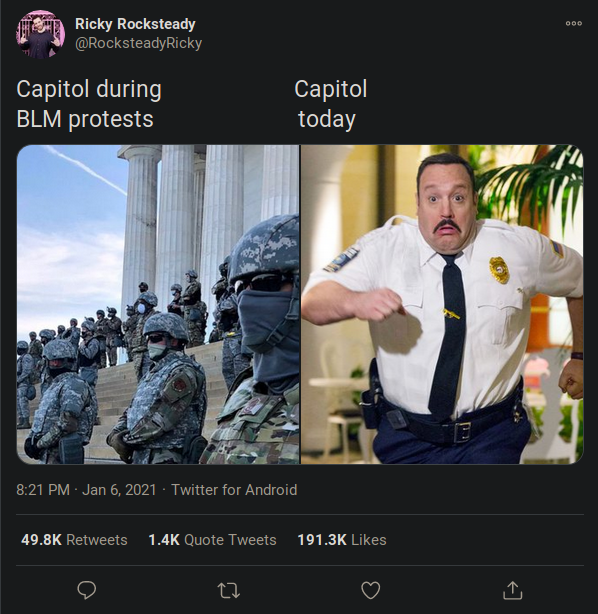Click the 'Capitol during BLM protests' text
This screenshot has height=614, width=598.
(x=89, y=104)
